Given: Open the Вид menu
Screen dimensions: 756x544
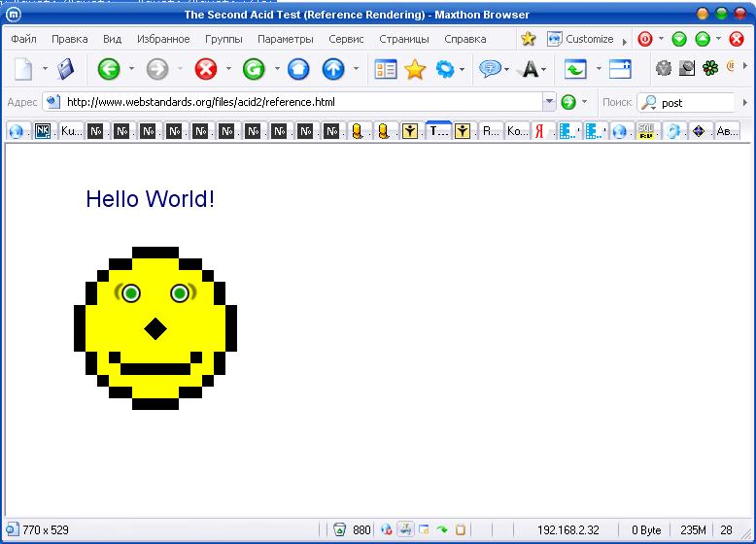Looking at the screenshot, I should coord(113,39).
